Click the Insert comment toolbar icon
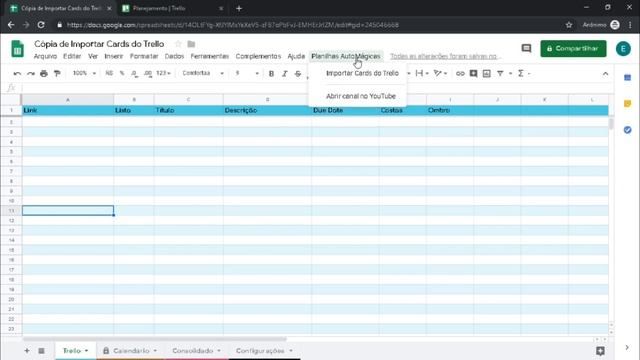640x360 pixels. point(473,73)
